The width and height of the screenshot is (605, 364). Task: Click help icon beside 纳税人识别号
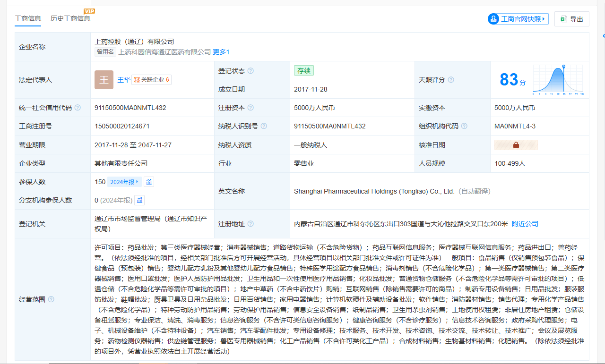coord(264,126)
